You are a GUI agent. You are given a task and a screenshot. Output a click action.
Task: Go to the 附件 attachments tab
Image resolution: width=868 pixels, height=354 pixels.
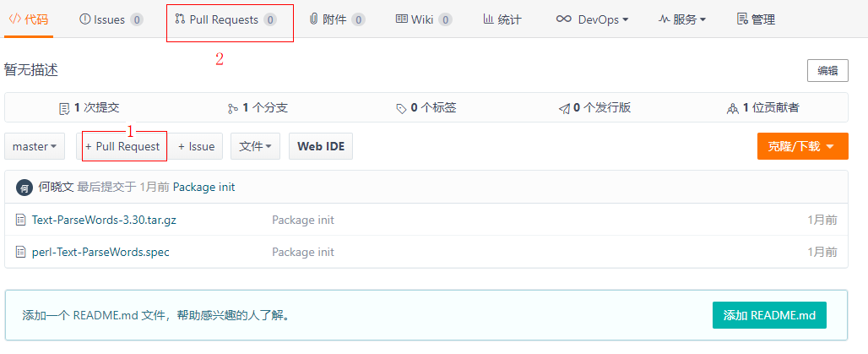(x=337, y=19)
